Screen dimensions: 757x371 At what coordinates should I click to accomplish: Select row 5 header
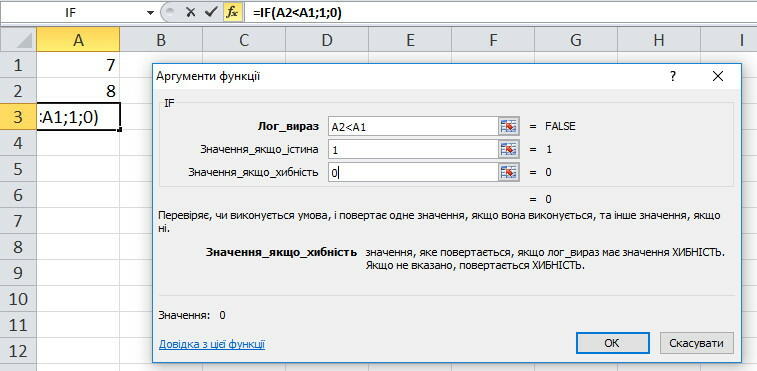(18, 169)
